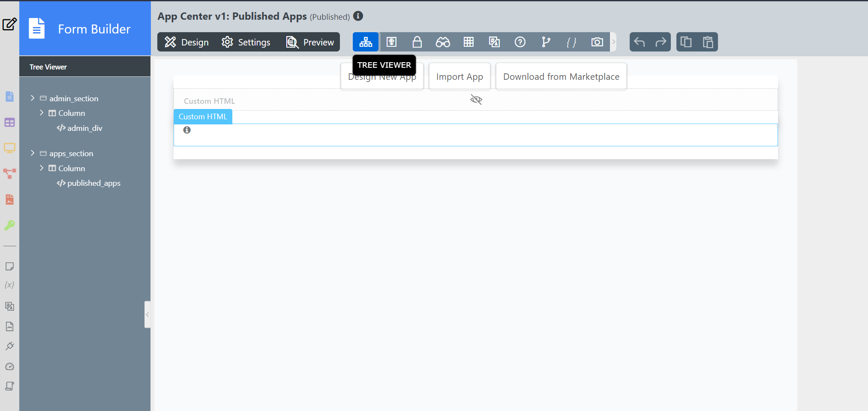Click the info icon beside the Published title

tap(358, 16)
